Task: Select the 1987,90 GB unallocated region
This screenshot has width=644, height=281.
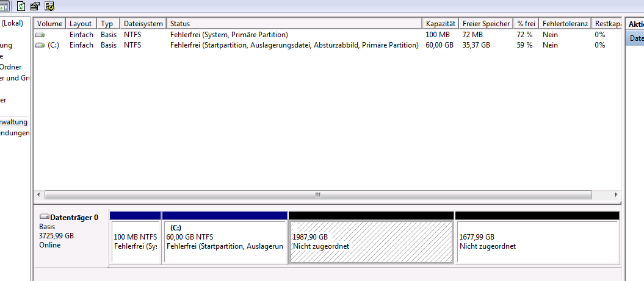Action: pyautogui.click(x=371, y=241)
